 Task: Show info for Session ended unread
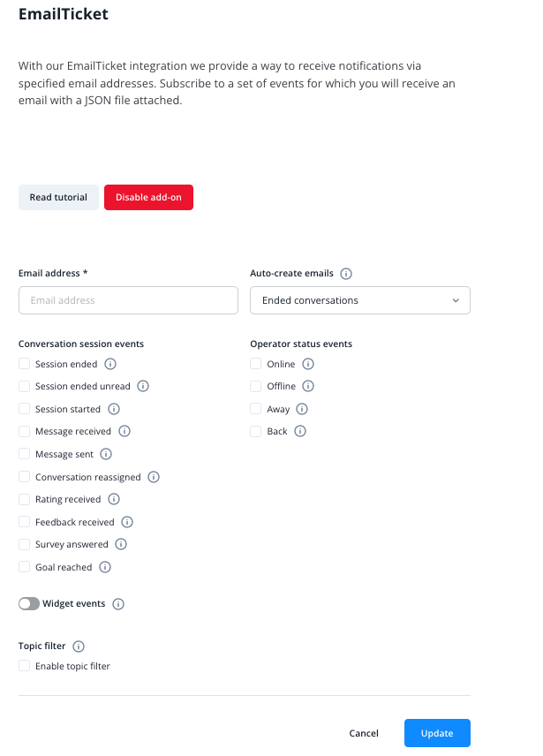click(x=143, y=386)
